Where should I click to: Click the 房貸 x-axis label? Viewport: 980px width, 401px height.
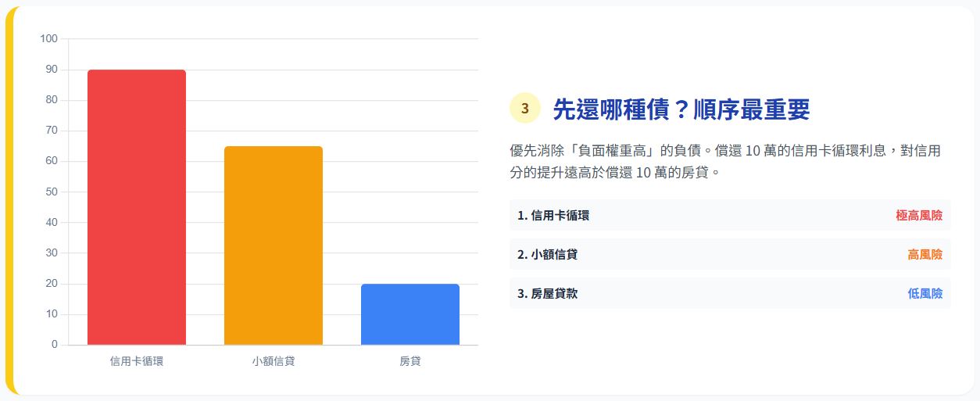(410, 361)
